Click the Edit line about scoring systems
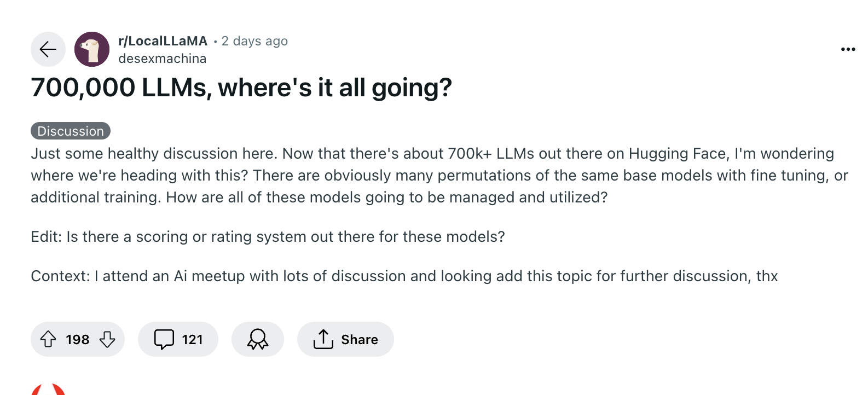This screenshot has height=395, width=868. click(268, 236)
